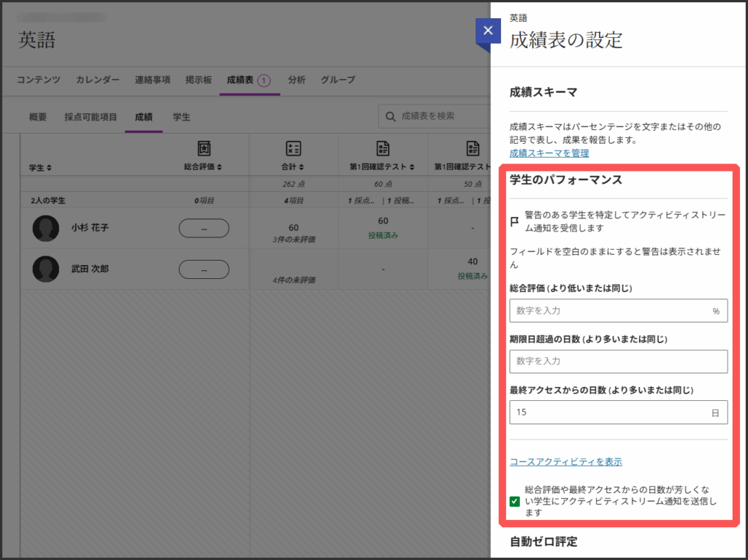Sort by 合計 column header
The image size is (748, 560).
293,167
